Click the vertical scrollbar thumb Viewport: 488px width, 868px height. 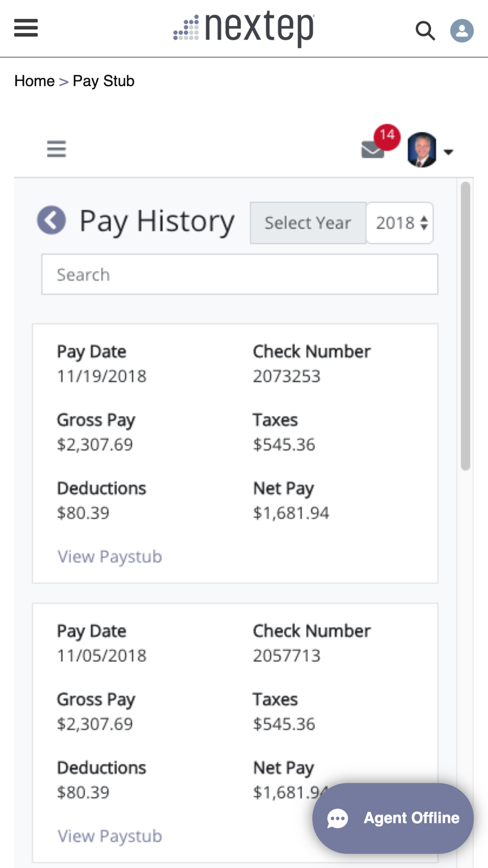tap(466, 326)
